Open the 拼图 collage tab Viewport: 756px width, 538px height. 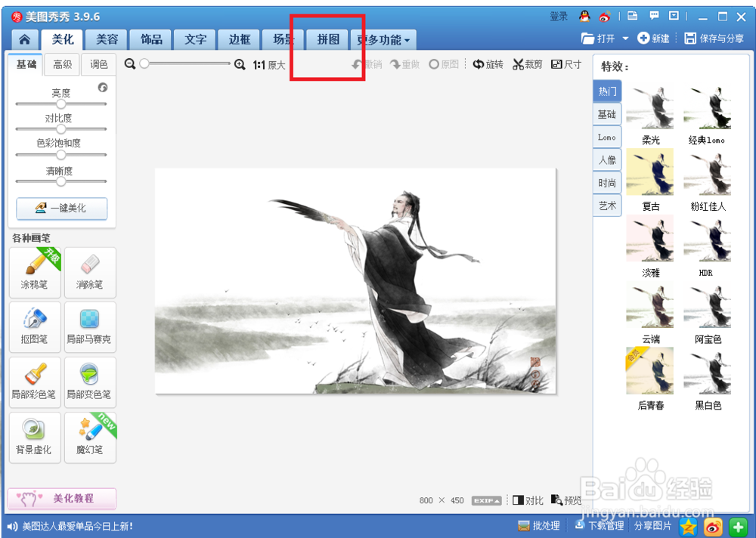pyautogui.click(x=328, y=39)
